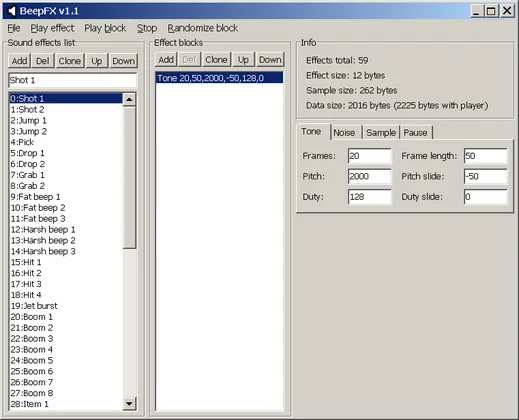The width and height of the screenshot is (519, 420).
Task: Move effect block Down
Action: (270, 60)
